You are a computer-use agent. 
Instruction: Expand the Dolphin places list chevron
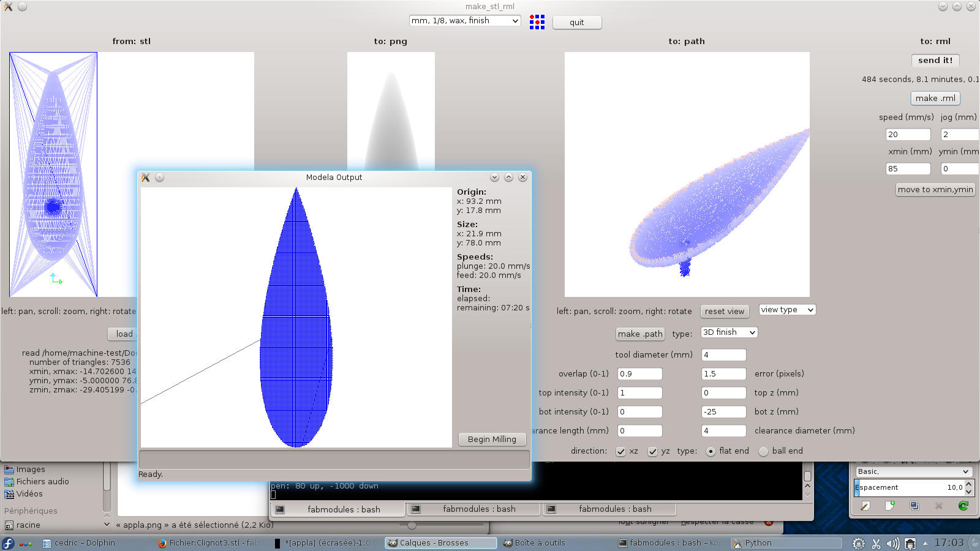click(107, 524)
